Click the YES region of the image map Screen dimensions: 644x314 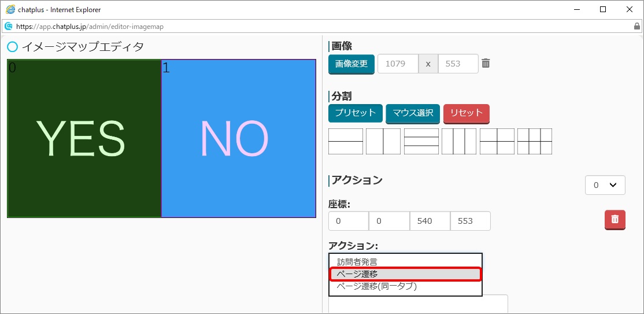tap(84, 139)
